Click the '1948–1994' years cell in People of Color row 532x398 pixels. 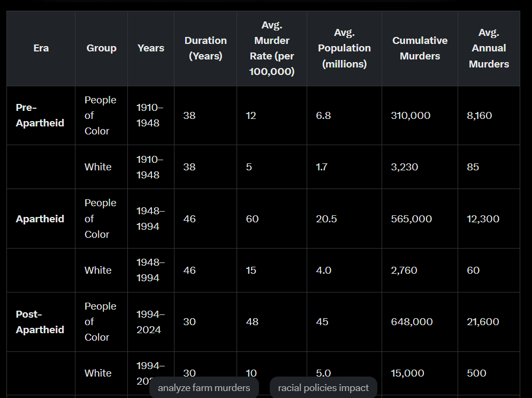coord(150,219)
